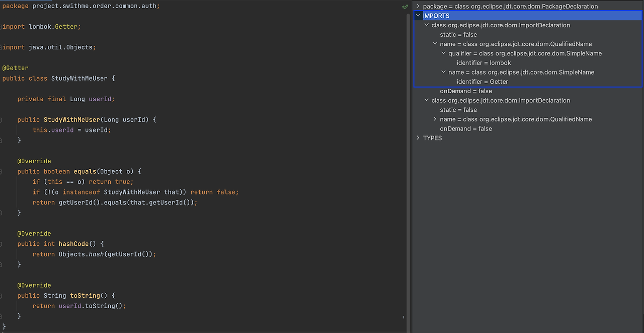Select the highlighted IMPORTS row
644x333 pixels.
[x=436, y=16]
